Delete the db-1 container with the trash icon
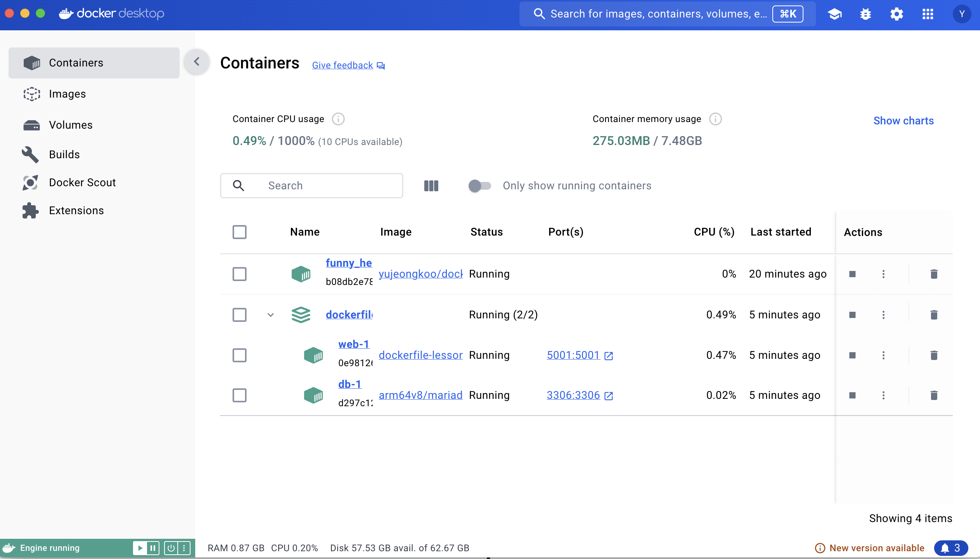The width and height of the screenshot is (980, 559). pyautogui.click(x=934, y=395)
